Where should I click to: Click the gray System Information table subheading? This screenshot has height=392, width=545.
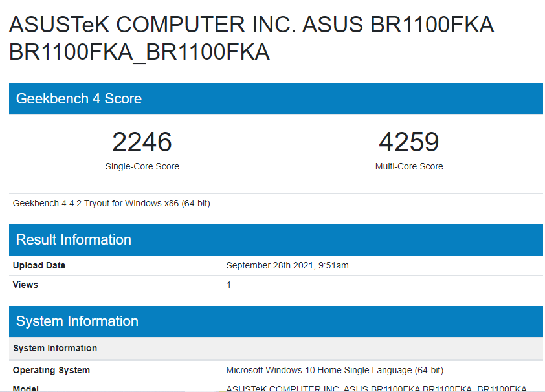coord(55,348)
